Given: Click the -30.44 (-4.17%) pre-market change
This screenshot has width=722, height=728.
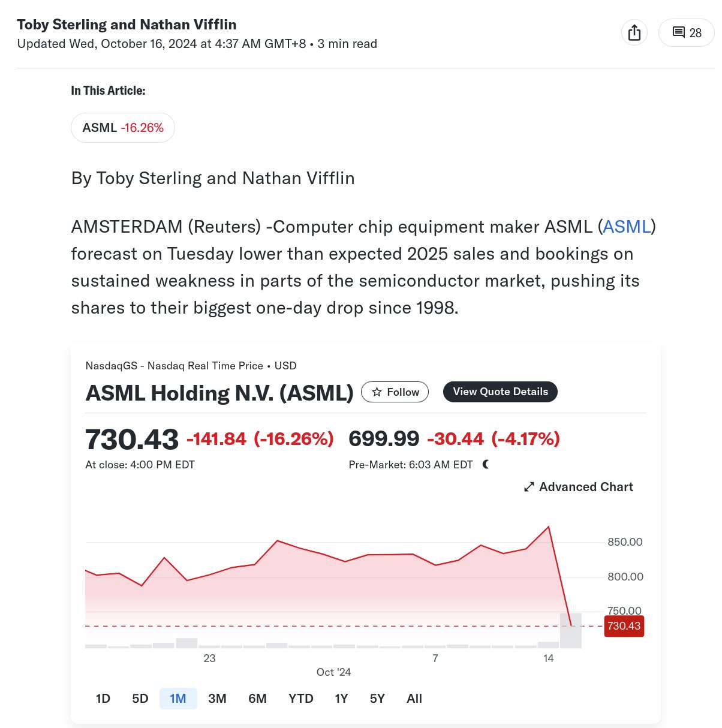Looking at the screenshot, I should (493, 439).
